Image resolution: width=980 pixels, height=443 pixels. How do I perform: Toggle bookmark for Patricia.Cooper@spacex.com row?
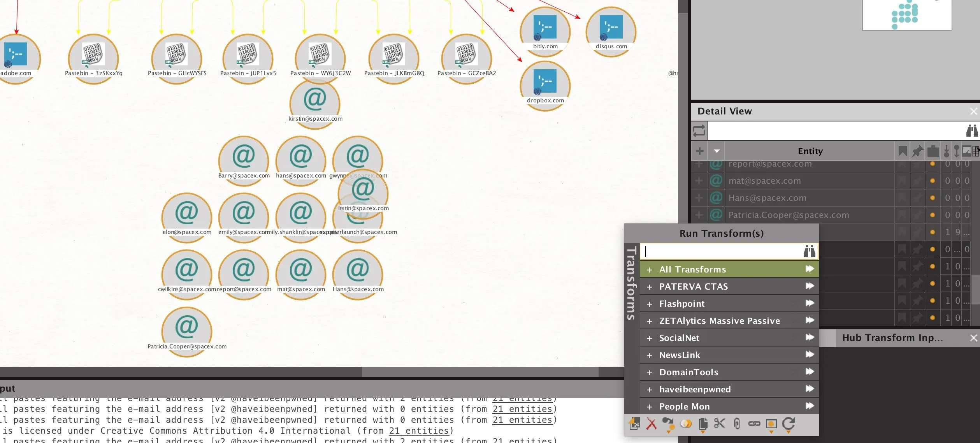coord(902,215)
